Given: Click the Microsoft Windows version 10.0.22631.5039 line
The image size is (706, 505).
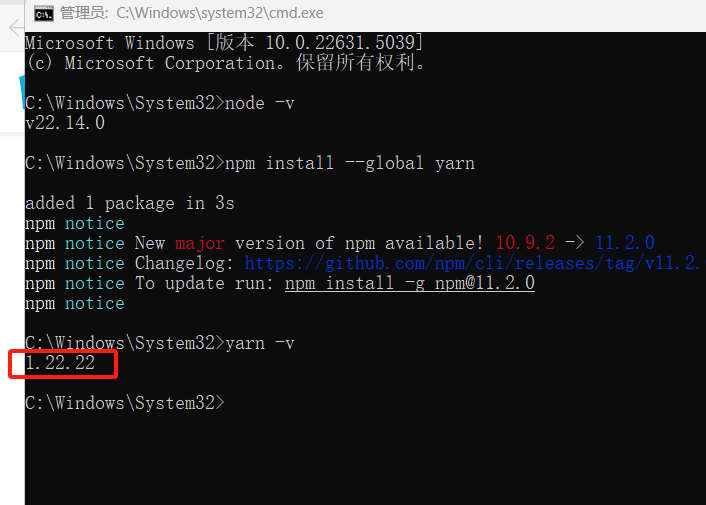Looking at the screenshot, I should tap(224, 43).
